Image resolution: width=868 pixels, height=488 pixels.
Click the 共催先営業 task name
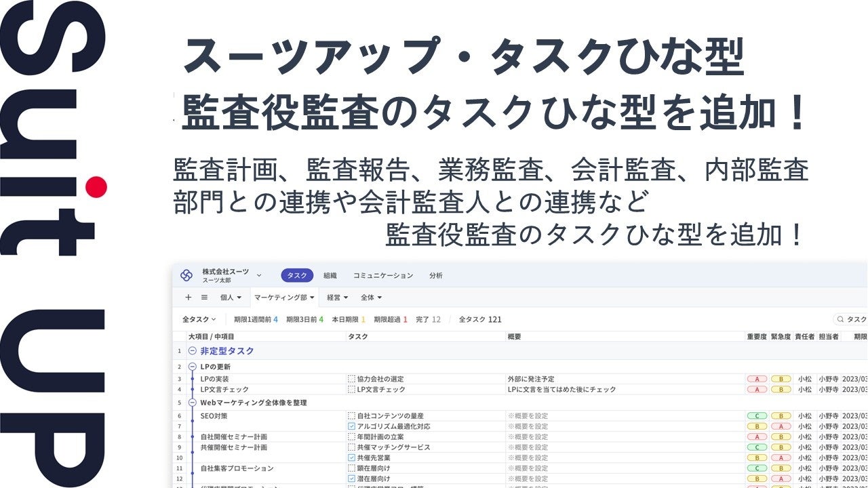coord(375,457)
